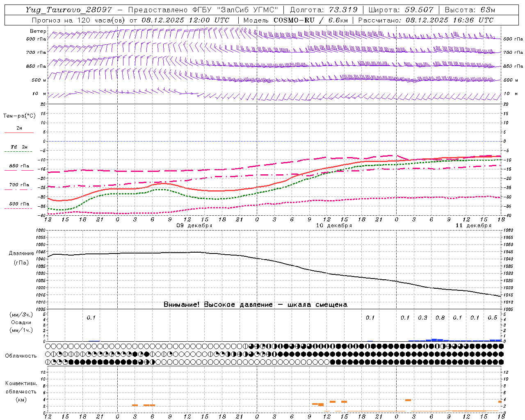
Task: Click the Тем-ра(°C) panel label
Action: pos(19,116)
